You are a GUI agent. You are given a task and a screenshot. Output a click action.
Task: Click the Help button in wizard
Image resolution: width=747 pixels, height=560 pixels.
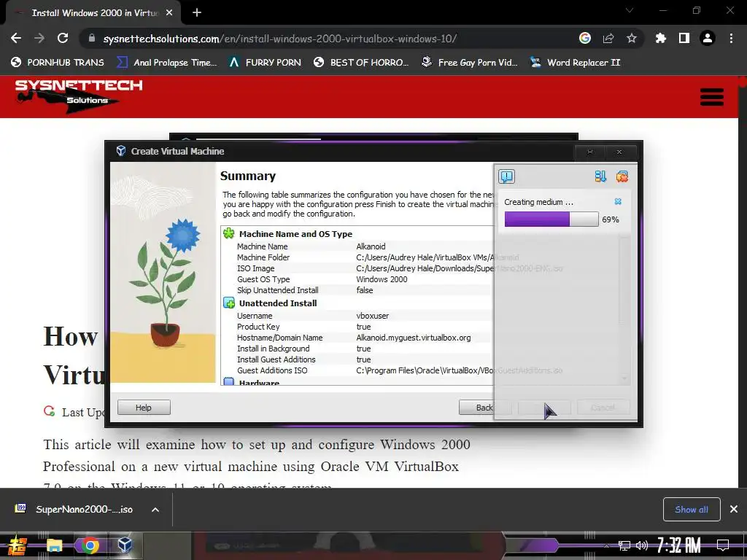click(x=144, y=408)
